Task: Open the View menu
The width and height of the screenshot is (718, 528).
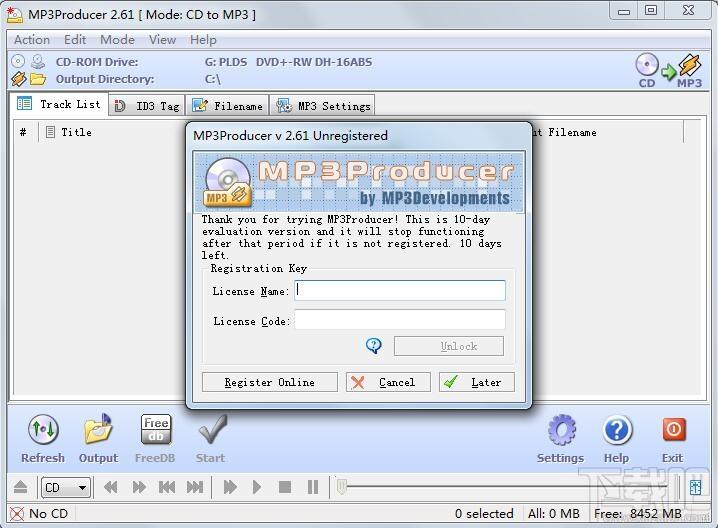Action: click(162, 40)
